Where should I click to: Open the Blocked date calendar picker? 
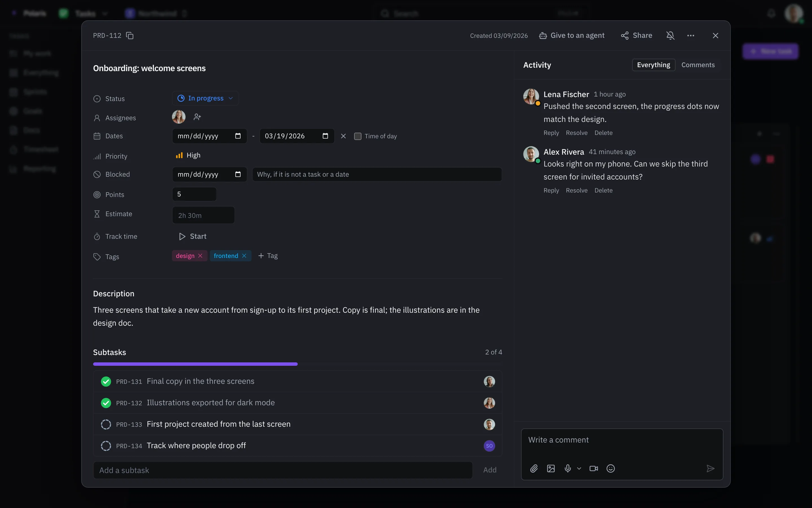238,174
